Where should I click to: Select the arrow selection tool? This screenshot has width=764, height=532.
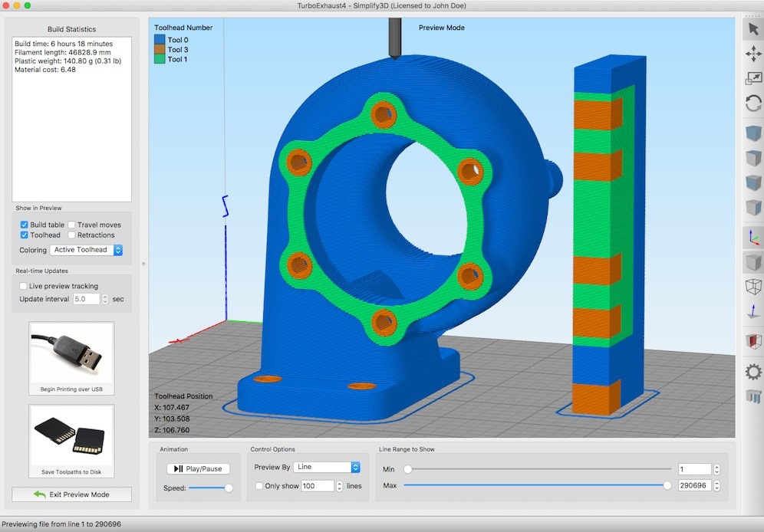[x=753, y=28]
